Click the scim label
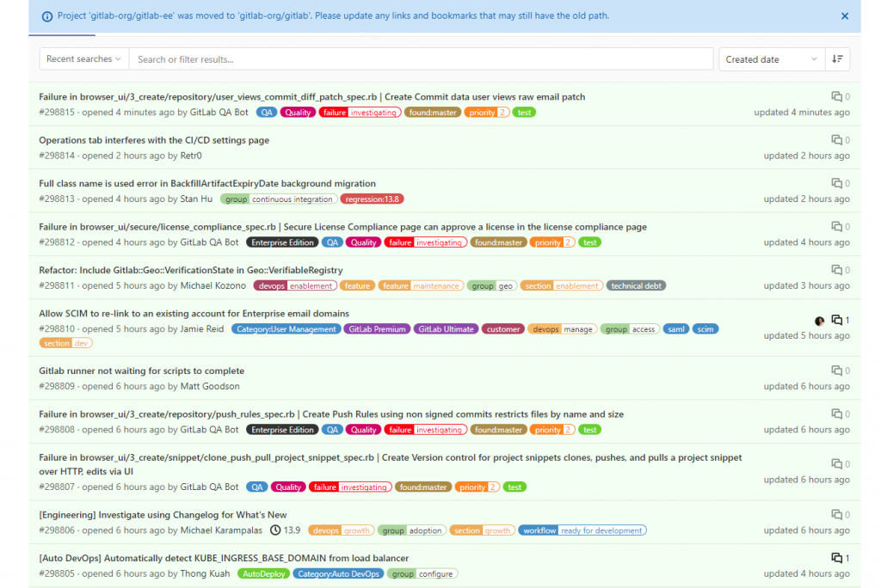This screenshot has height=588, width=881. (x=705, y=329)
